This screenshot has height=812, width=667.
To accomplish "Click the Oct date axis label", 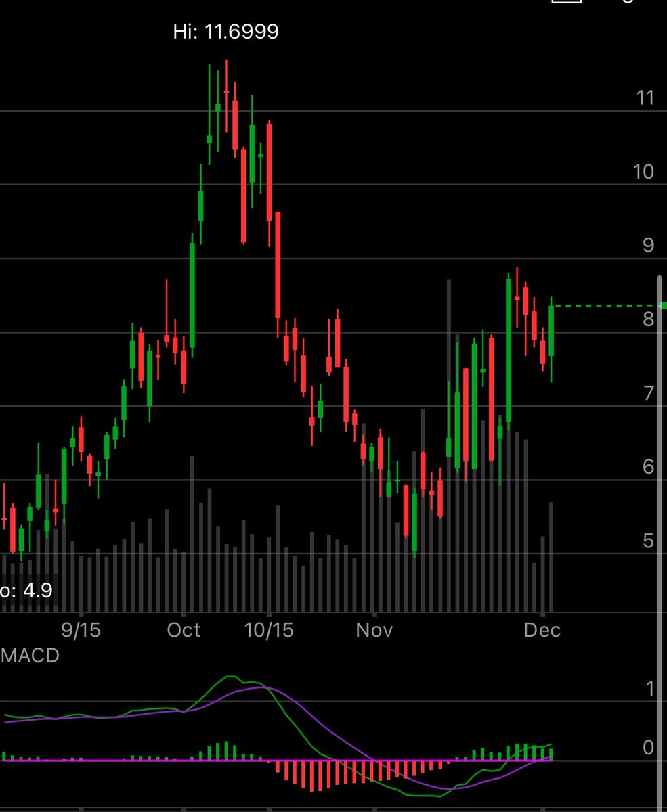I will [184, 630].
